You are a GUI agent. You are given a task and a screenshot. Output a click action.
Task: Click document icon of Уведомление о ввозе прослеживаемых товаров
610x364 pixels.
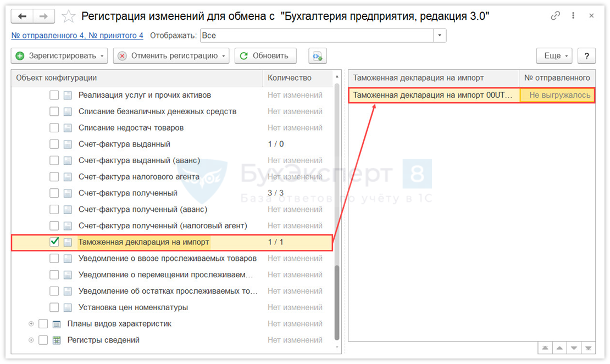click(x=68, y=259)
